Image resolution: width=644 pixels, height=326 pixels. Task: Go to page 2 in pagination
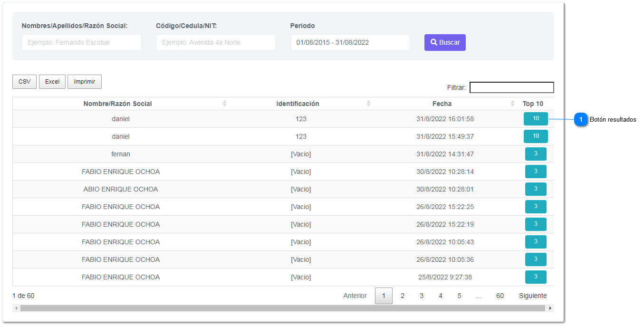(x=403, y=296)
